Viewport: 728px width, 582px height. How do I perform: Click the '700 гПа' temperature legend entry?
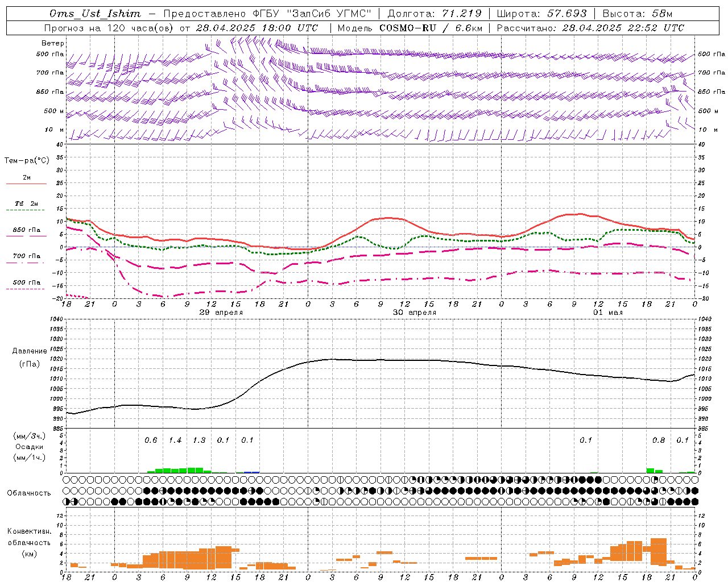tap(26, 256)
